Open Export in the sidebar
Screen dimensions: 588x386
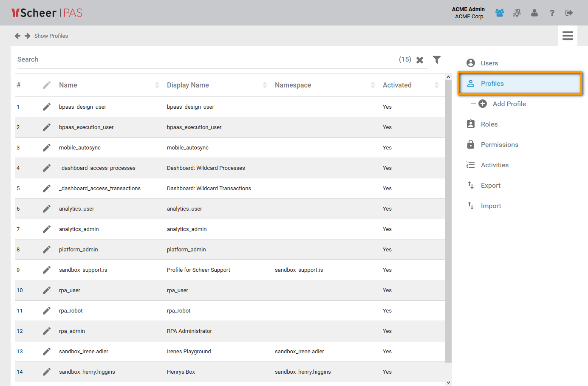click(490, 186)
